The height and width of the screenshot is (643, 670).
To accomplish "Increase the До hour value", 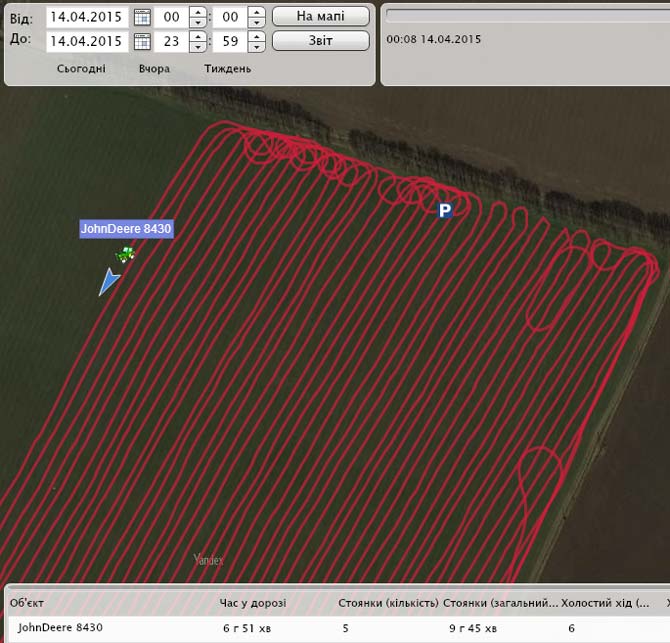I will click(198, 36).
